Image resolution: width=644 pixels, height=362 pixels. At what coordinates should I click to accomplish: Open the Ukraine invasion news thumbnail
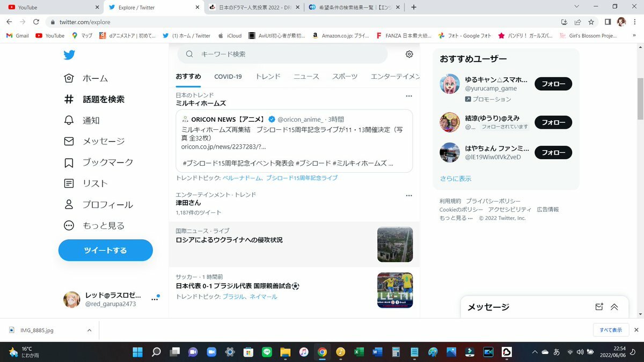point(395,245)
